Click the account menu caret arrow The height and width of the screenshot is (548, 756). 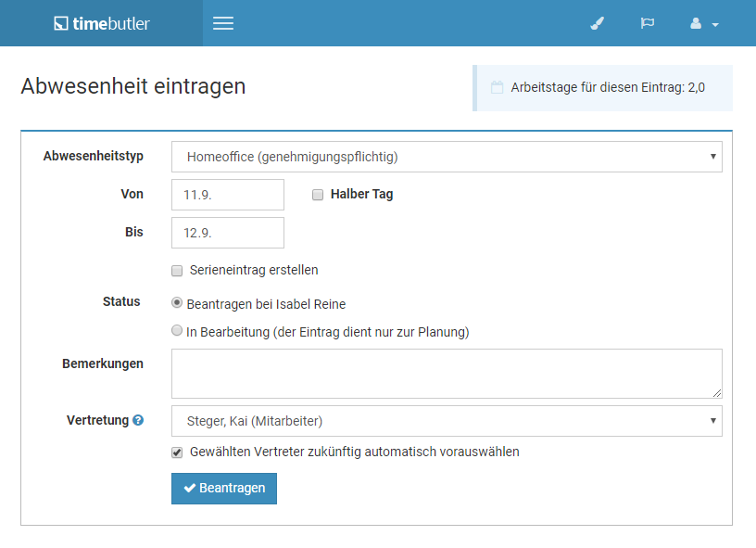[715, 25]
